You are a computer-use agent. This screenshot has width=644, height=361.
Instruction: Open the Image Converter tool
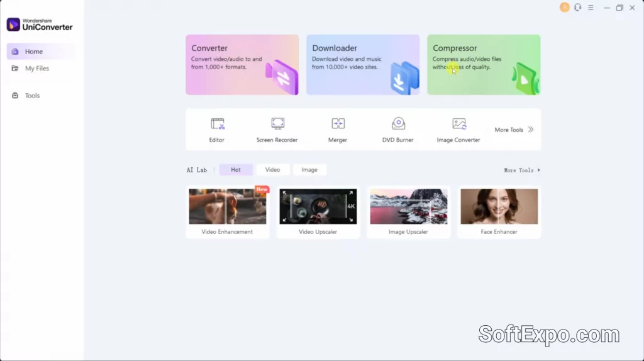tap(458, 130)
